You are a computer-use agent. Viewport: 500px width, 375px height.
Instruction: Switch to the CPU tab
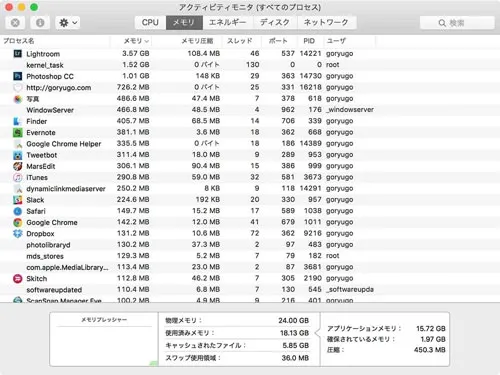point(150,23)
